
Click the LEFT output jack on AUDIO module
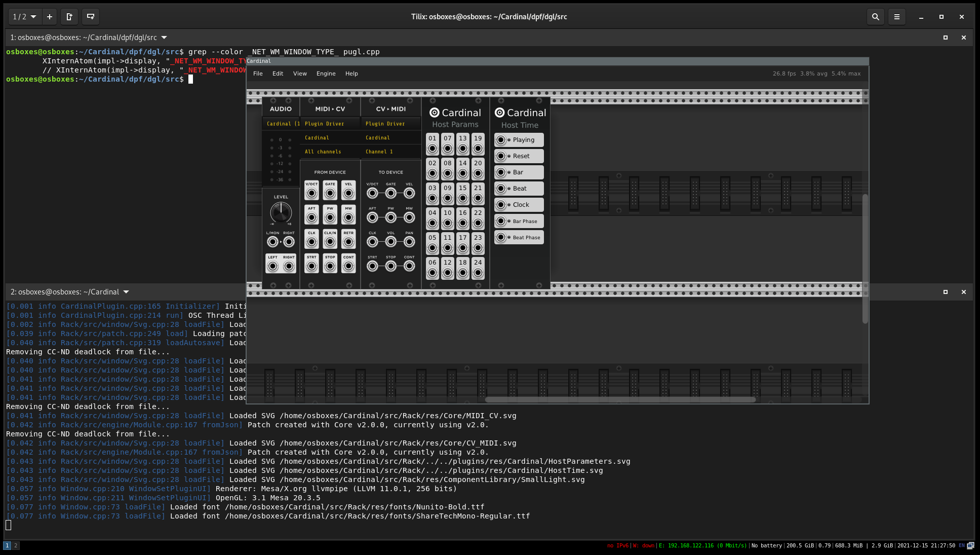[272, 266]
